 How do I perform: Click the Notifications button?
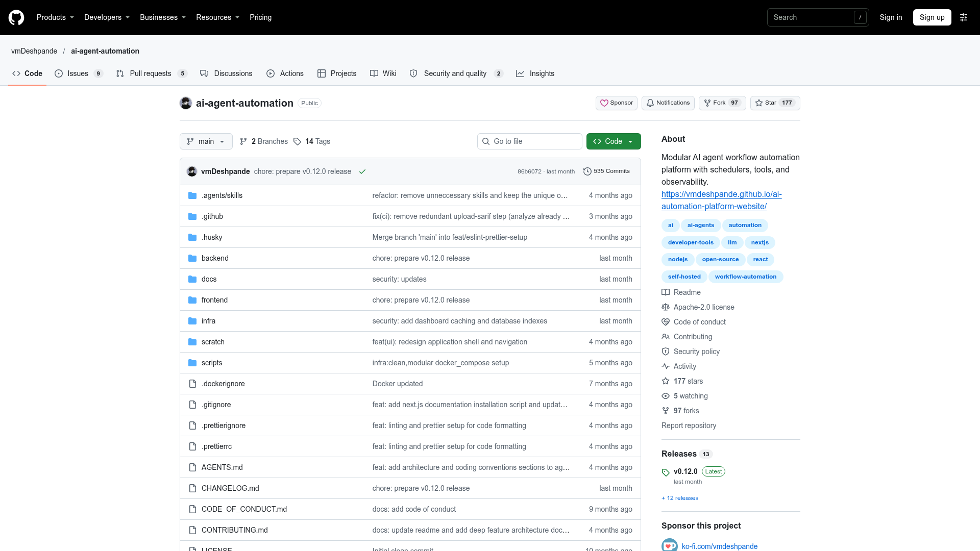(x=668, y=103)
